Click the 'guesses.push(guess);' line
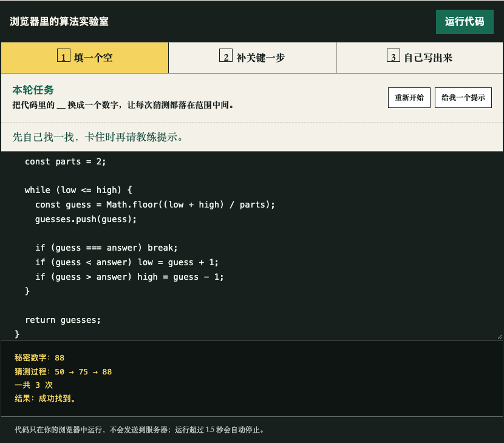Screen dimensions: 504x443 click(x=86, y=219)
